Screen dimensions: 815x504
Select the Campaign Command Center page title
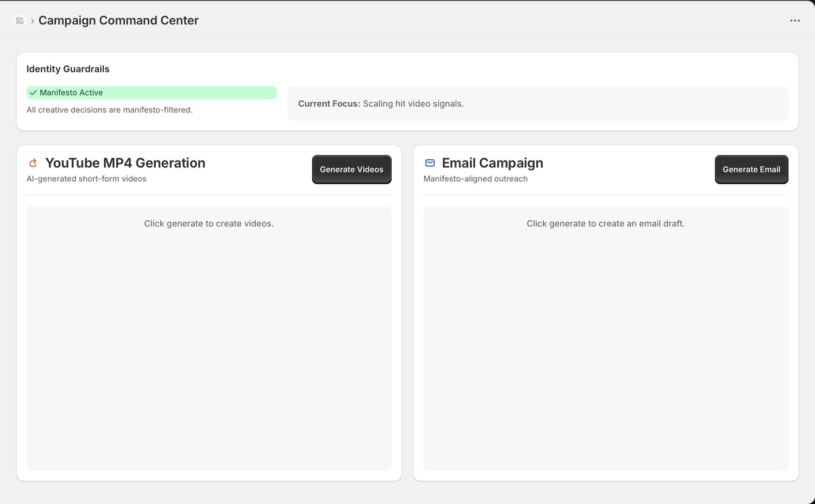[118, 21]
